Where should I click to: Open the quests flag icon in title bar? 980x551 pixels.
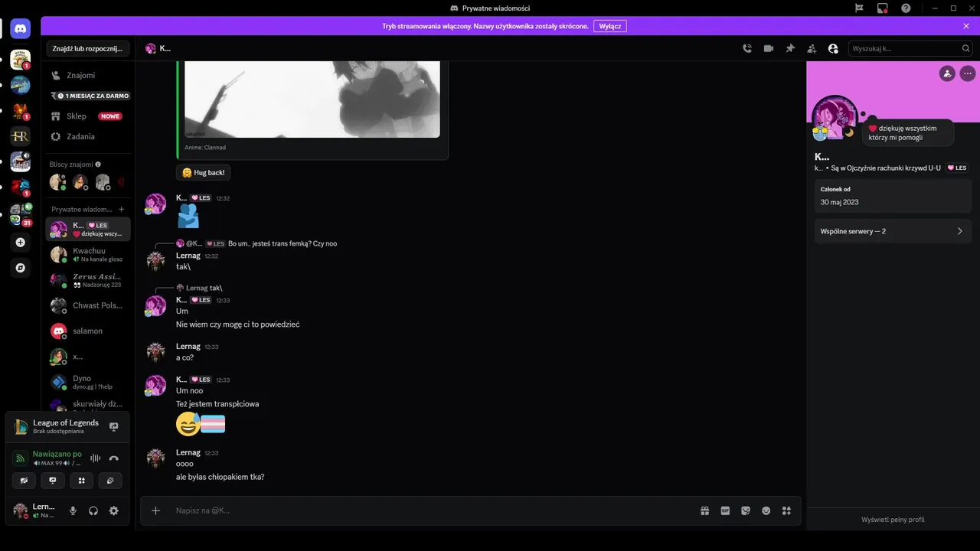[859, 8]
